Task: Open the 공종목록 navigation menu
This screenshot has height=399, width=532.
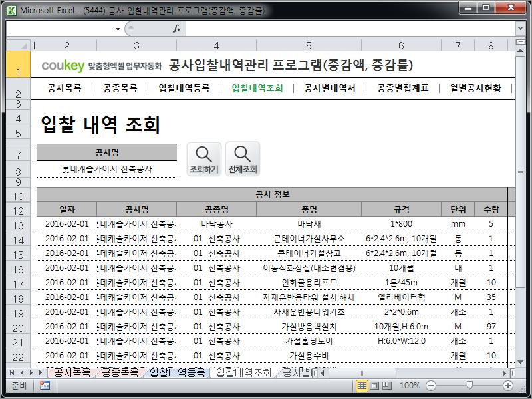Action: click(120, 88)
